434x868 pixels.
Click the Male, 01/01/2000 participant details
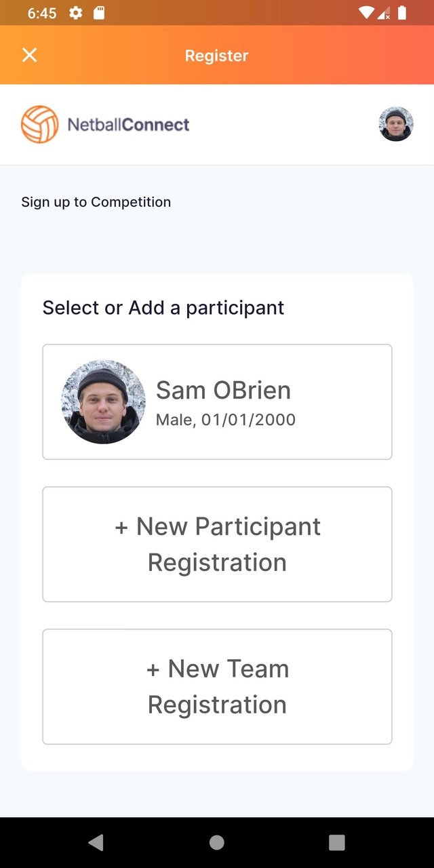(x=226, y=420)
